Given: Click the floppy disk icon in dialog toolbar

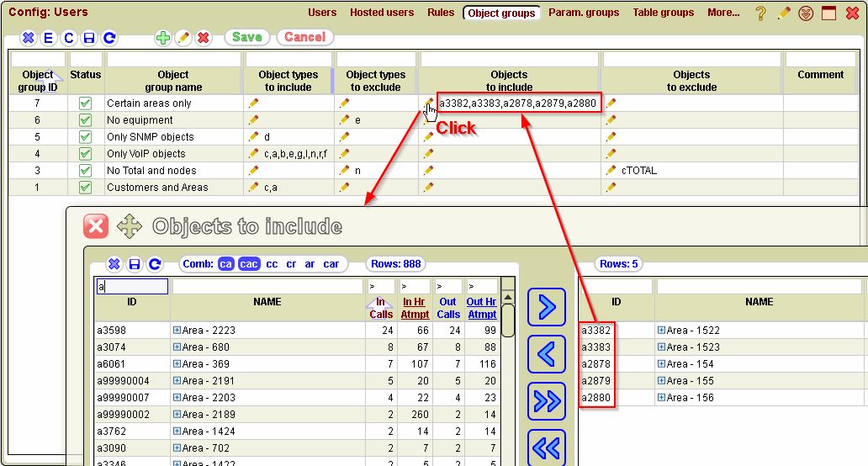Looking at the screenshot, I should (x=135, y=264).
